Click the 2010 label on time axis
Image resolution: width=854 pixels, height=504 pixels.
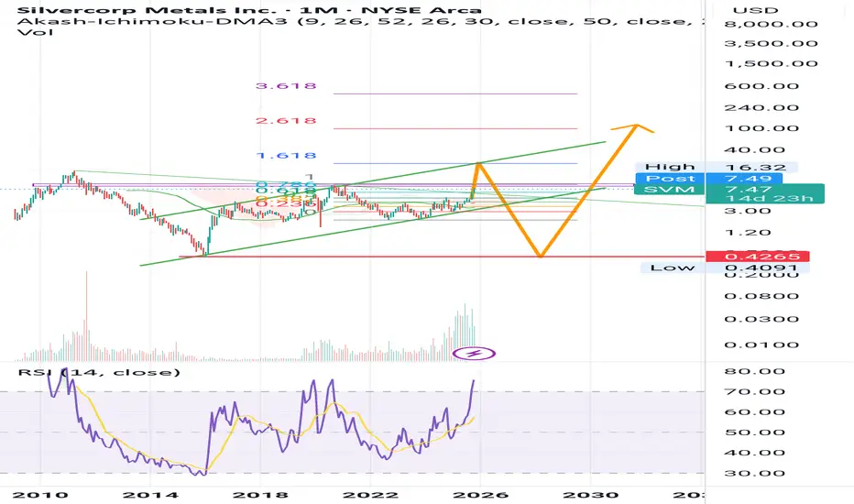[40, 495]
